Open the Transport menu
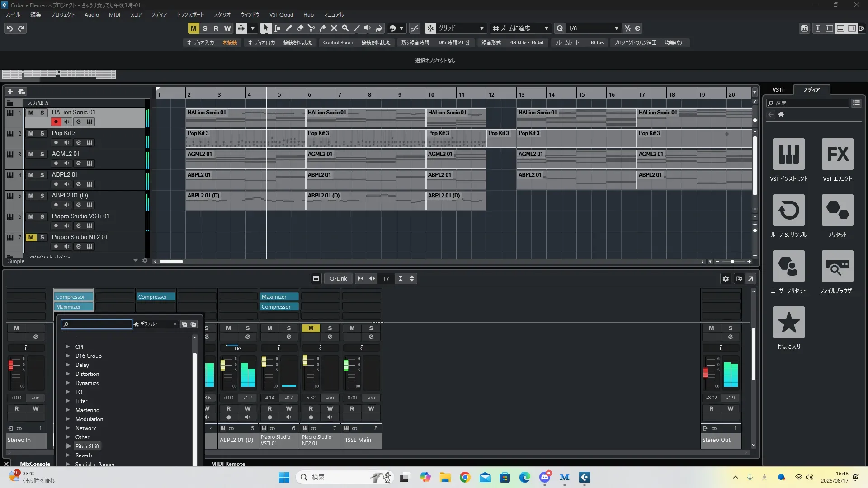The height and width of the screenshot is (488, 868). pyautogui.click(x=190, y=15)
